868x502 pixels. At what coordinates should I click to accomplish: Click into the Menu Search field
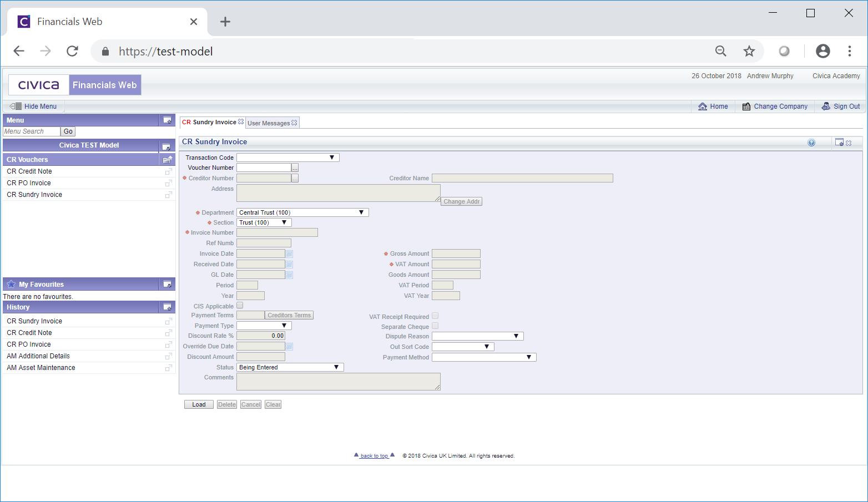pos(32,131)
